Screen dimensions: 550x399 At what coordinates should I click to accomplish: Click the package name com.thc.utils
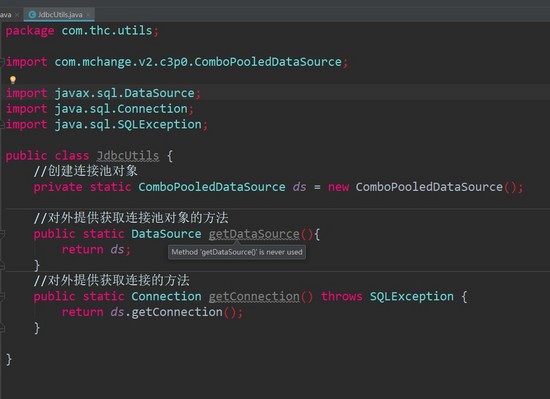click(x=107, y=31)
